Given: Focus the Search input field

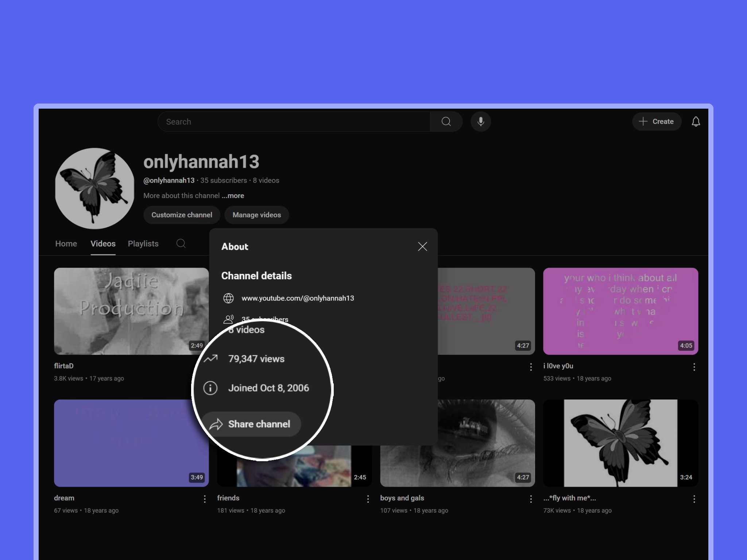Looking at the screenshot, I should [294, 121].
